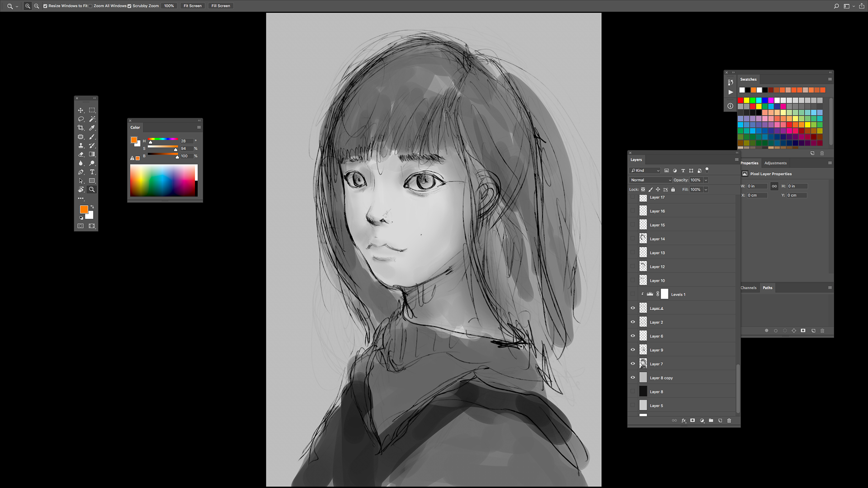Hide Layer 7 with its eye icon

tap(632, 364)
